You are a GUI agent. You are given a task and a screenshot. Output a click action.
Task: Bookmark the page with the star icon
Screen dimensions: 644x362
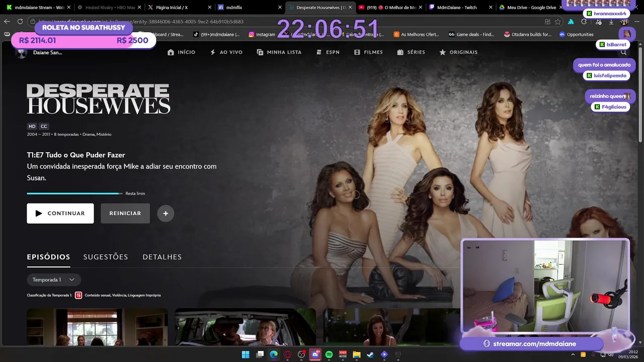[557, 22]
